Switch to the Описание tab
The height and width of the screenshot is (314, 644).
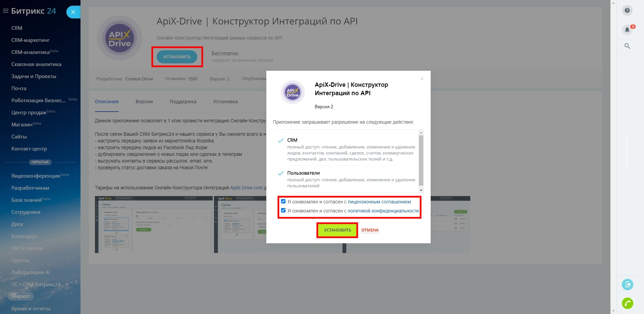click(x=107, y=102)
